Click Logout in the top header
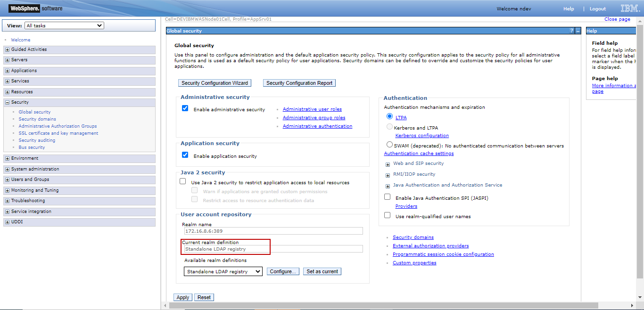This screenshot has height=310, width=644. click(x=598, y=9)
